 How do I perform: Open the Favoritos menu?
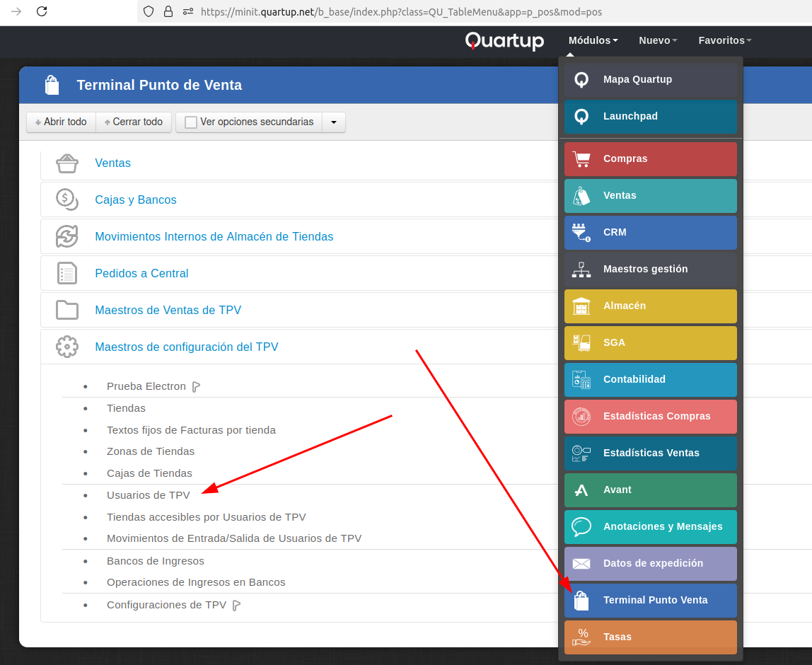pos(724,40)
